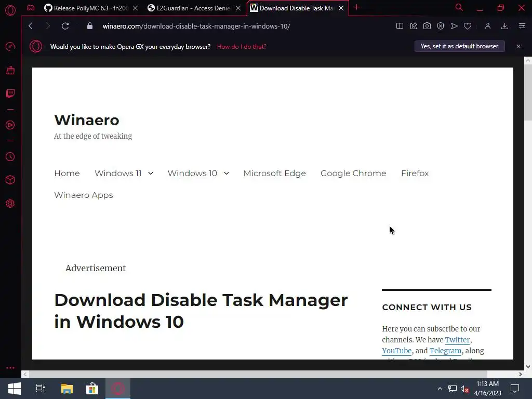Open History clock icon in sidebar
The width and height of the screenshot is (532, 399).
[x=10, y=157]
